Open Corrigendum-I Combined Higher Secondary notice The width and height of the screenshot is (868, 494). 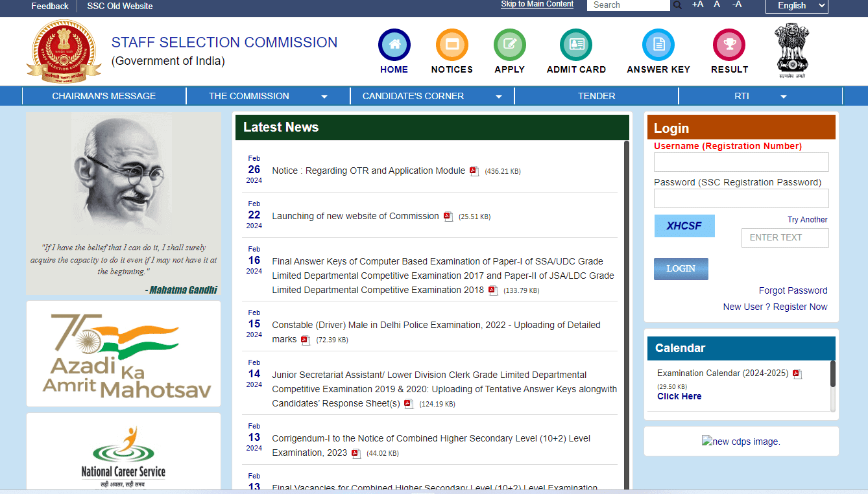coord(431,445)
